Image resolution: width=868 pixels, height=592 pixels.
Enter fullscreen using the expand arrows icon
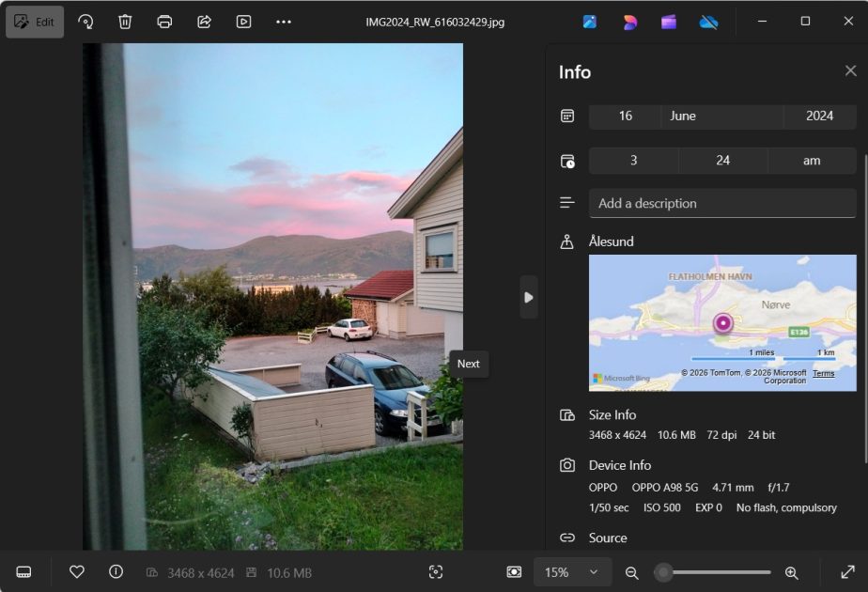pyautogui.click(x=847, y=572)
